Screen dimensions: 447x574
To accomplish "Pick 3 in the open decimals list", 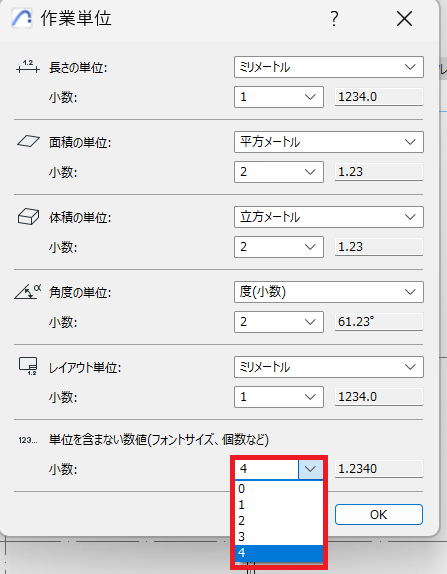I will coord(279,537).
